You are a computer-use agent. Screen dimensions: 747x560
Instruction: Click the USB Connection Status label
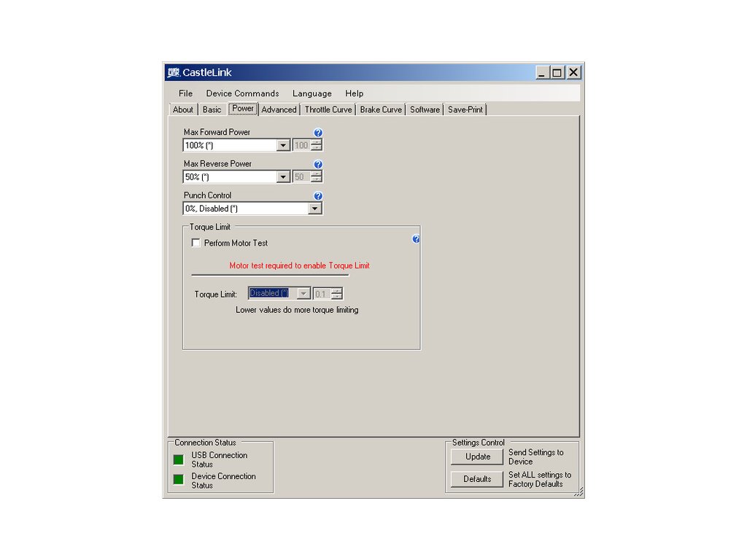coord(219,459)
